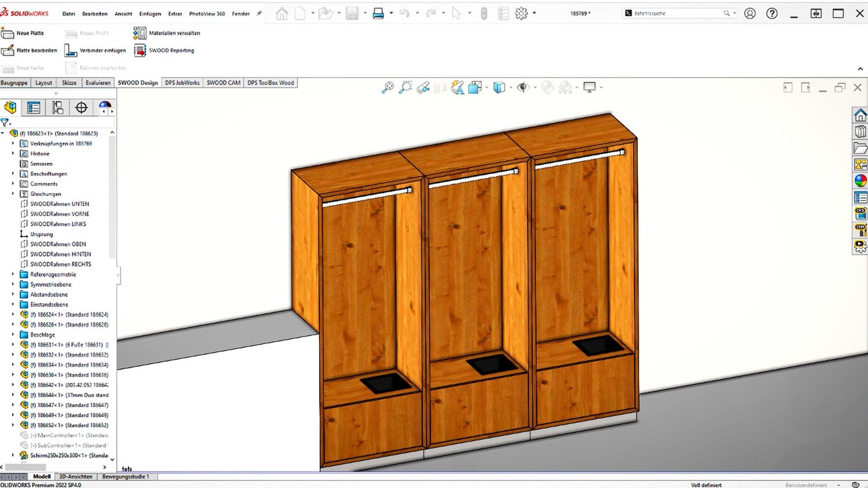
Task: Open File Explorer folder icon in task pane
Action: pos(860,148)
